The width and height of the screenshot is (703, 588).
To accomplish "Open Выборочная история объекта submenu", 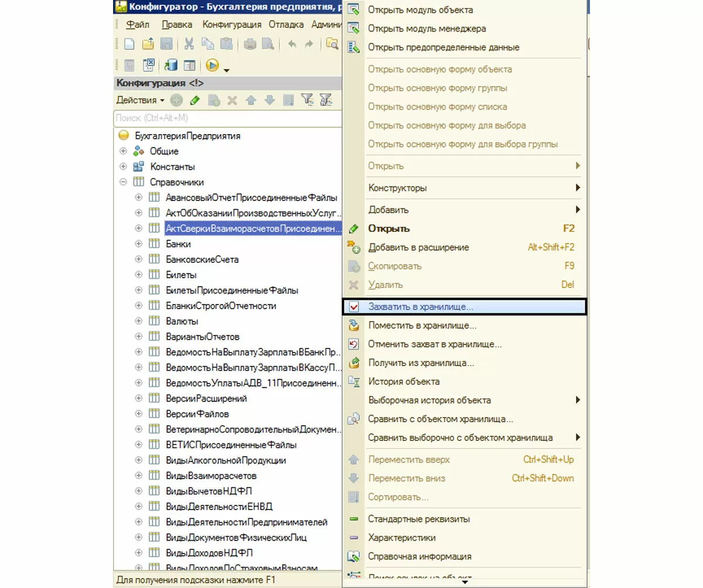I will pos(465,400).
